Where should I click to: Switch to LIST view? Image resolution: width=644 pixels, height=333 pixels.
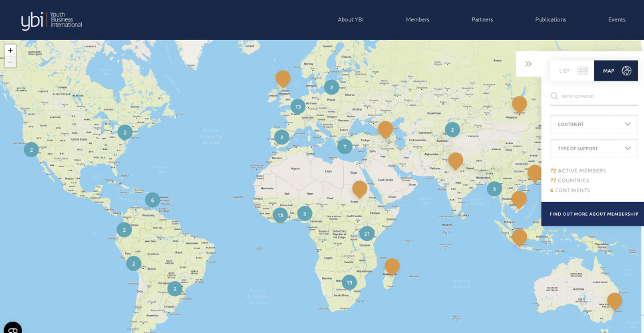coord(572,71)
